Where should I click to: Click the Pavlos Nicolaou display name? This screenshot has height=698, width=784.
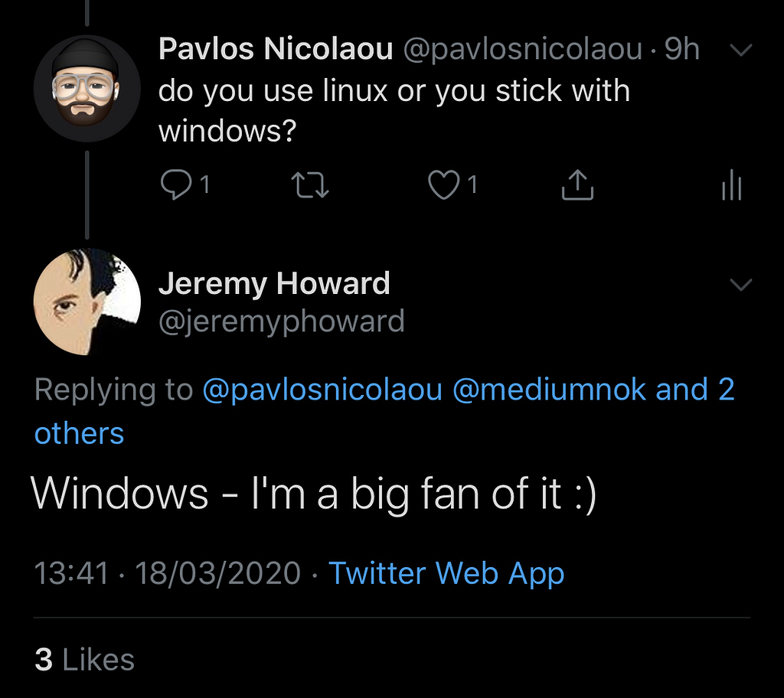(x=276, y=50)
